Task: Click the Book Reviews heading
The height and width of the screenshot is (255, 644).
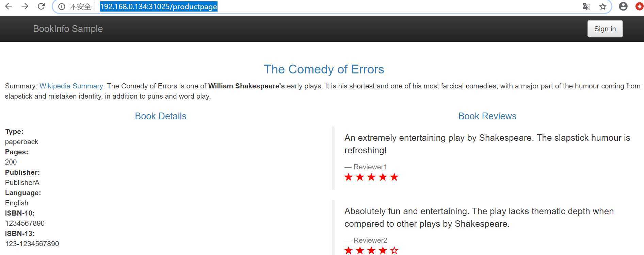Action: click(x=487, y=116)
